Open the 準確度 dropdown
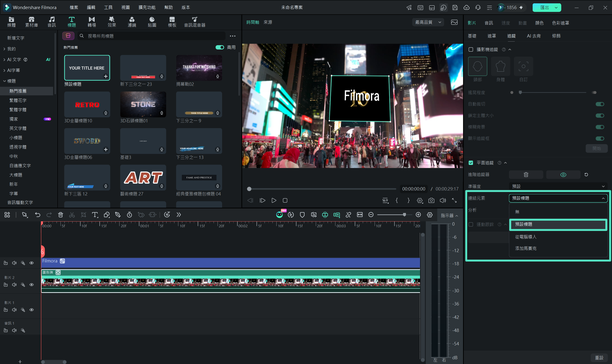Viewport: 612px width, 364px height. click(x=558, y=186)
